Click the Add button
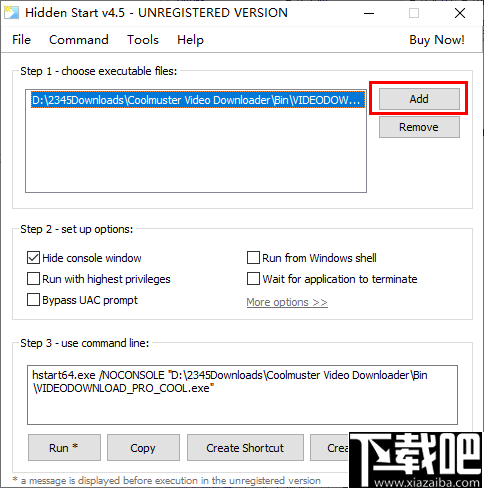The height and width of the screenshot is (488, 484). point(419,99)
